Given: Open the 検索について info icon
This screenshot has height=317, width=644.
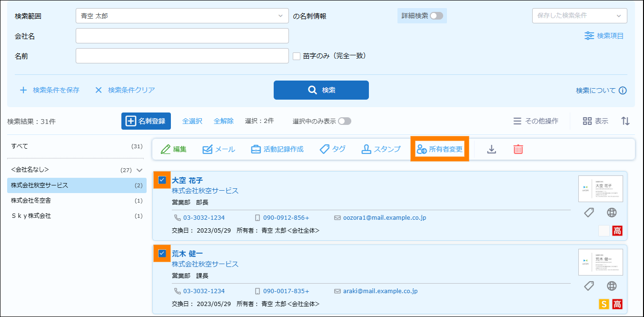Looking at the screenshot, I should point(623,91).
